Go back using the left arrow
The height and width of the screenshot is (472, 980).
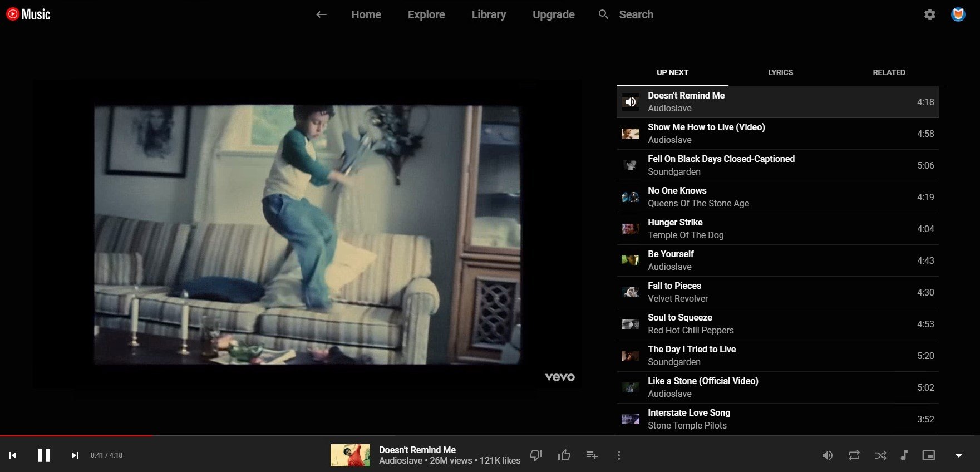(321, 14)
